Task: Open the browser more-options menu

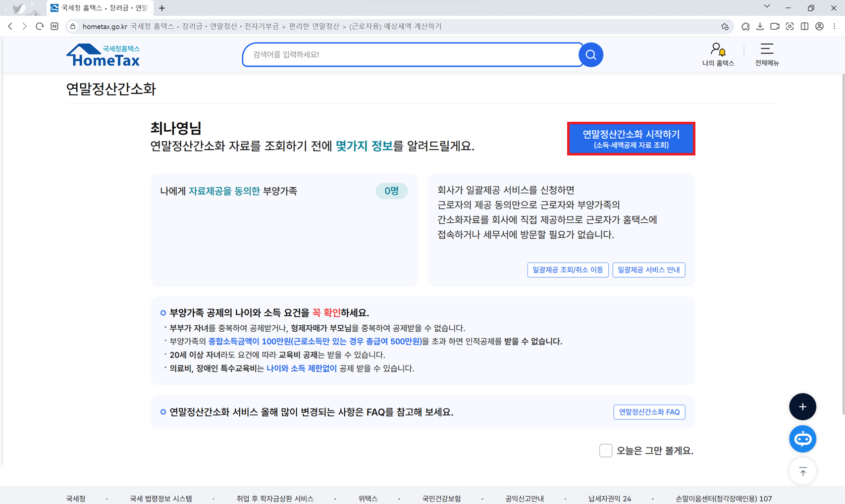Action: (834, 26)
